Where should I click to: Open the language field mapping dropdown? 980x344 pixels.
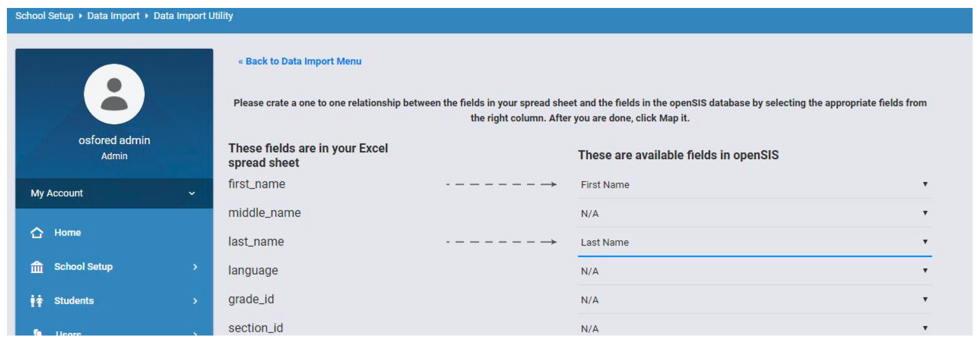tap(754, 271)
